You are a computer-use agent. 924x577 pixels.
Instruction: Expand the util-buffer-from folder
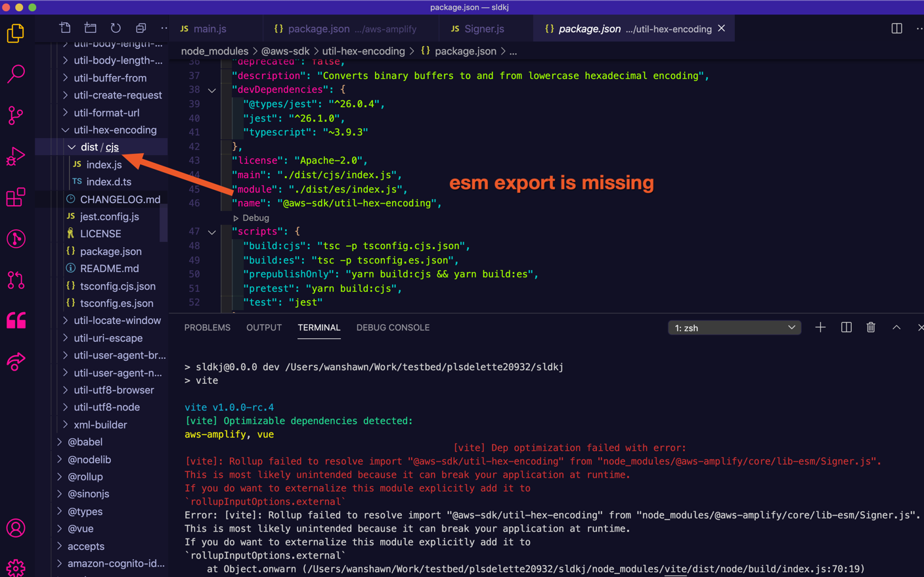click(102, 78)
